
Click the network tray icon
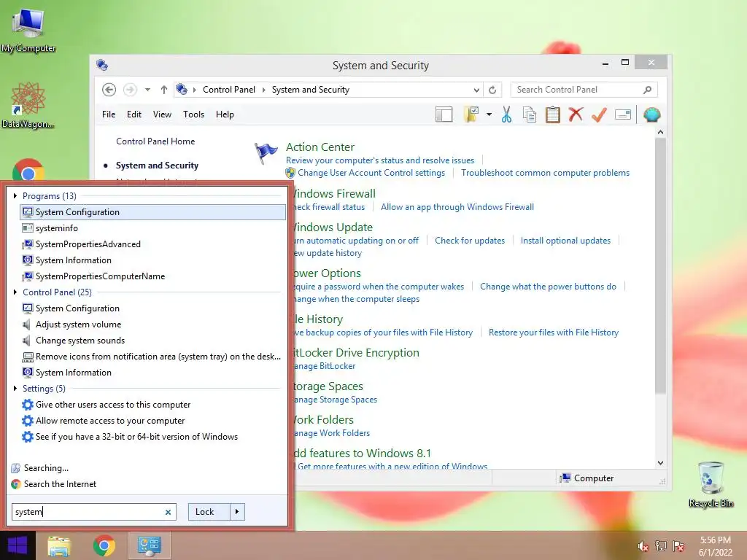point(661,546)
